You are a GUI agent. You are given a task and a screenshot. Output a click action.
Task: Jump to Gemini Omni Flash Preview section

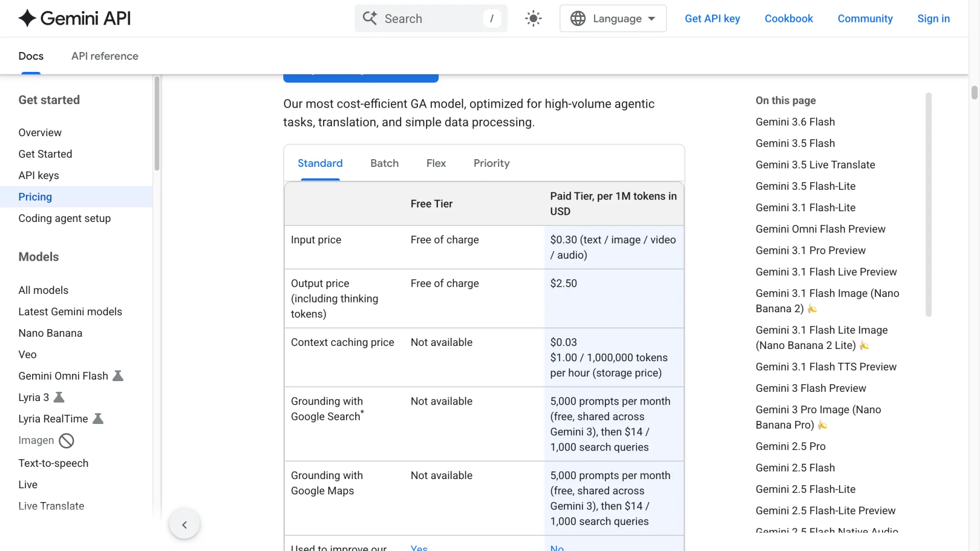(x=820, y=229)
